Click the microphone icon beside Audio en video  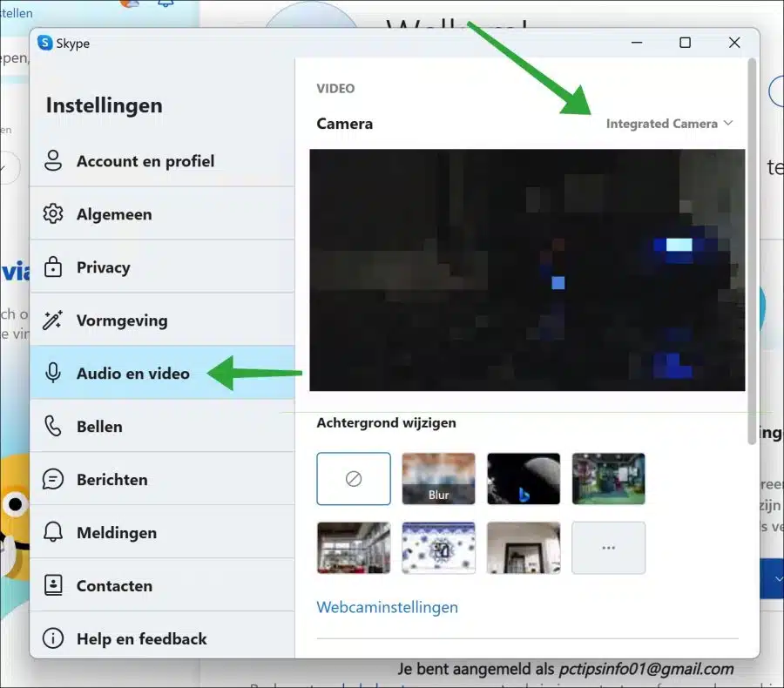[53, 373]
